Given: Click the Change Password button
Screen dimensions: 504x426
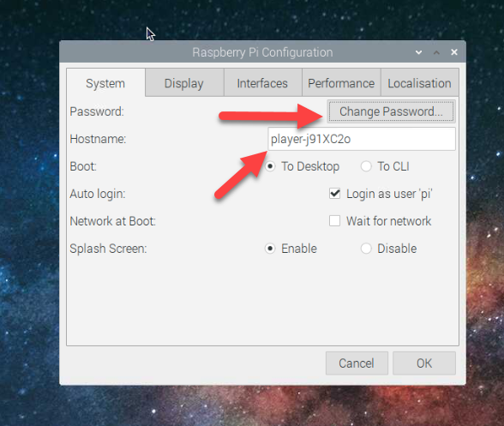Looking at the screenshot, I should [x=391, y=111].
